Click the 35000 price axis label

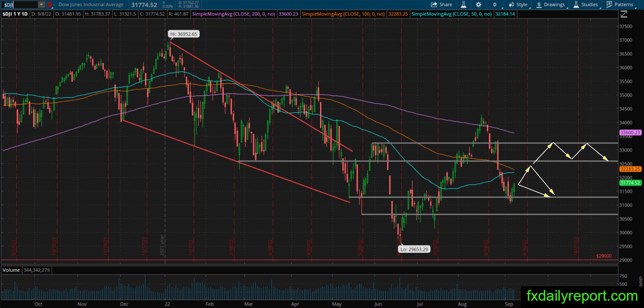point(625,95)
